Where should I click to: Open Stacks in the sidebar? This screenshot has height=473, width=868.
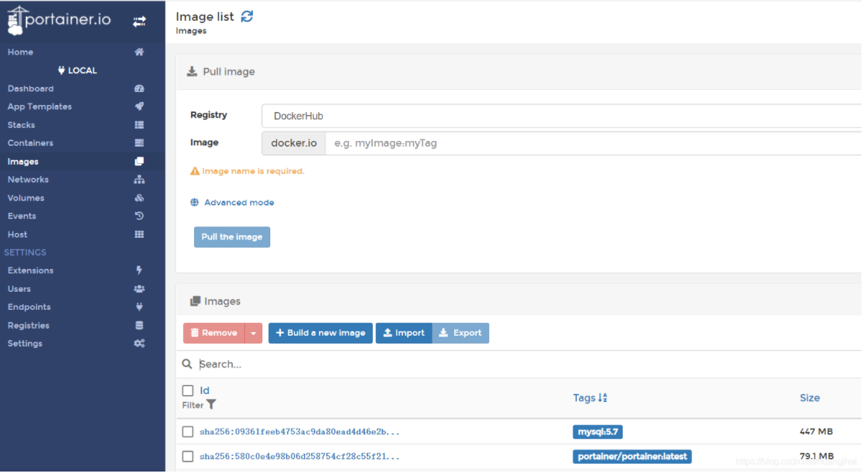coord(22,125)
